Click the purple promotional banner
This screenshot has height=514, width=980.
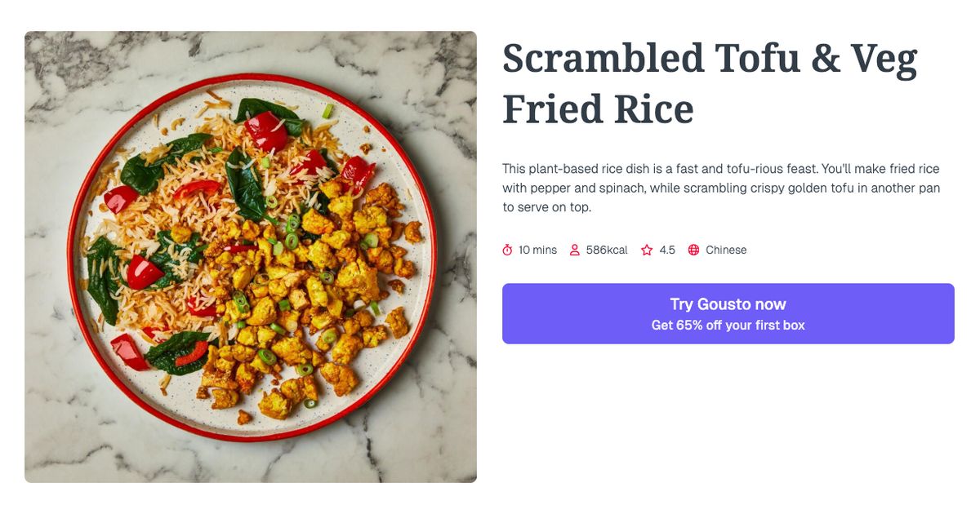(x=728, y=313)
